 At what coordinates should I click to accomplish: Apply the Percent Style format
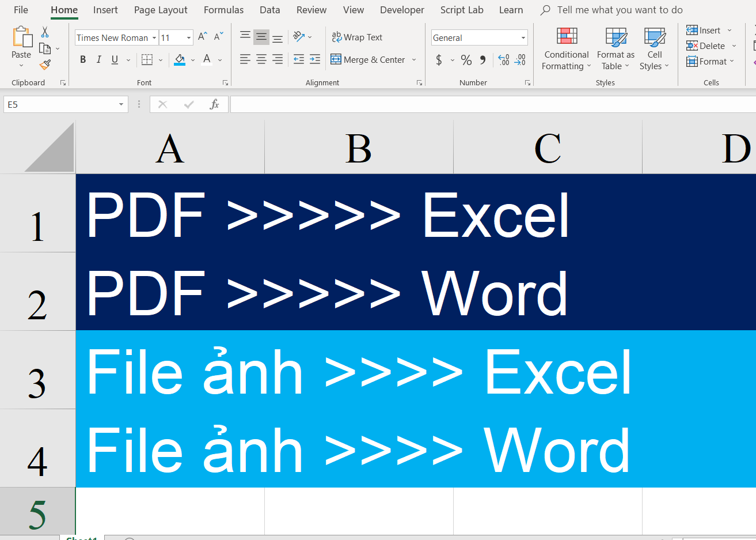(x=466, y=59)
